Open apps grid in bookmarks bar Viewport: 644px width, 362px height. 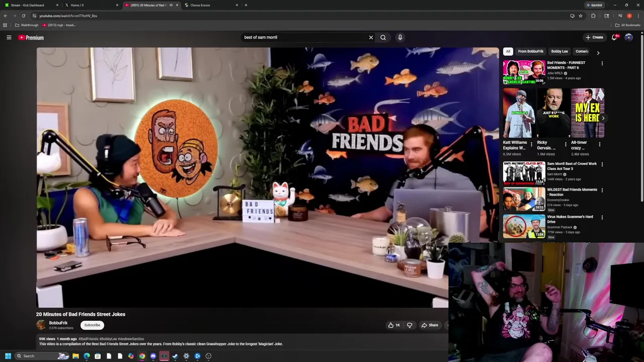[x=5, y=25]
